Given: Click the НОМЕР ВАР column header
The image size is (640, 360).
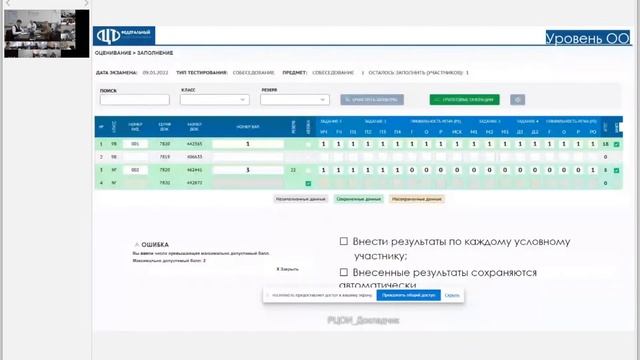Looking at the screenshot, I should click(x=248, y=127).
